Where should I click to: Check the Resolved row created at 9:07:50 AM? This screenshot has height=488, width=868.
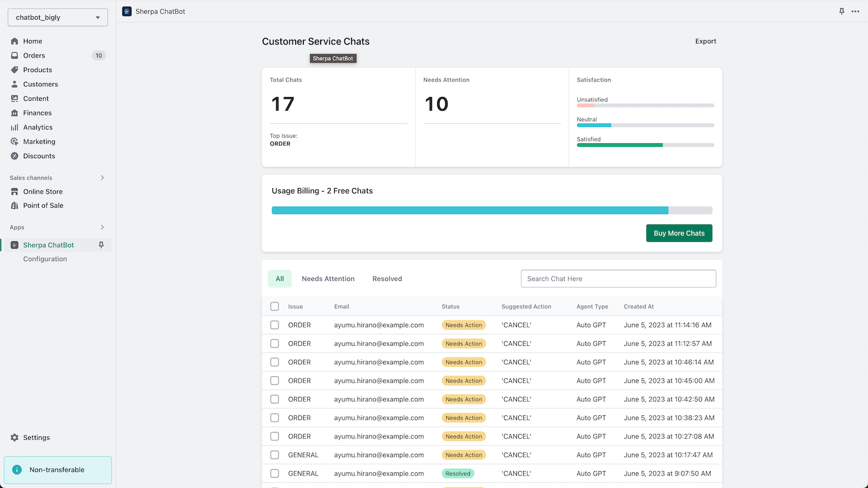click(275, 473)
